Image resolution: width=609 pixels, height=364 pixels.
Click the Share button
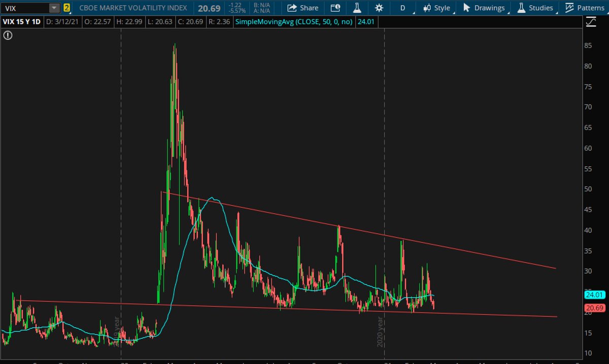pos(303,8)
